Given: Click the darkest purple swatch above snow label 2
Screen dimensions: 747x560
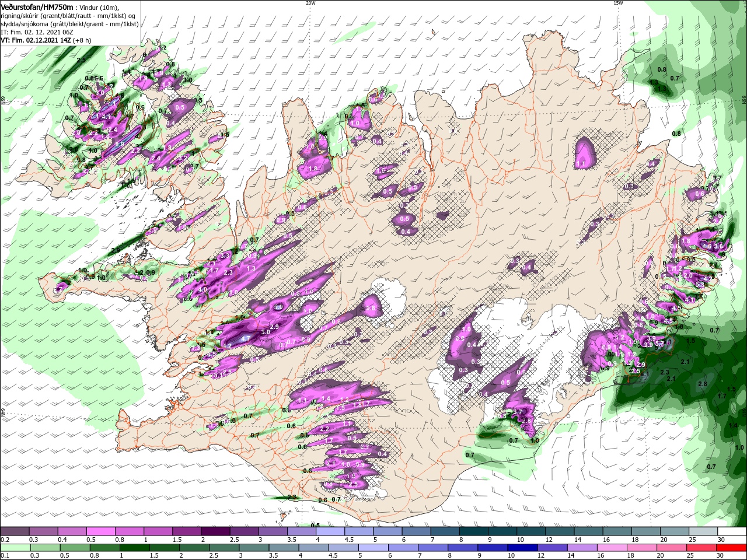Looking at the screenshot, I should point(215,531).
